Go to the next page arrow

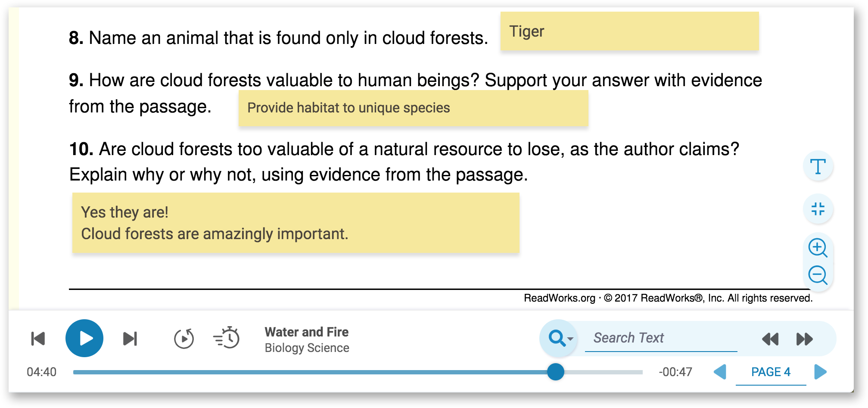tap(820, 372)
